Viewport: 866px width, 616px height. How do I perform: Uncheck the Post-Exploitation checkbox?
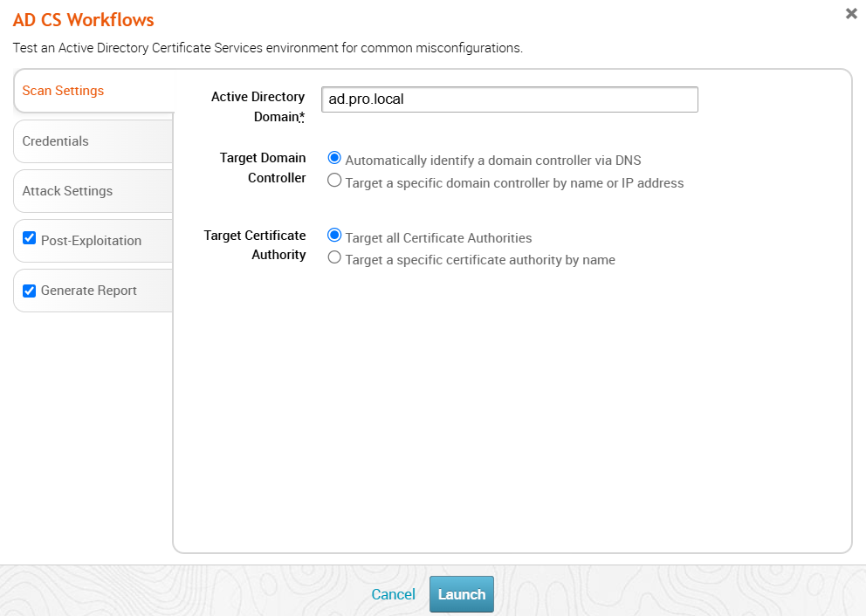coord(29,239)
